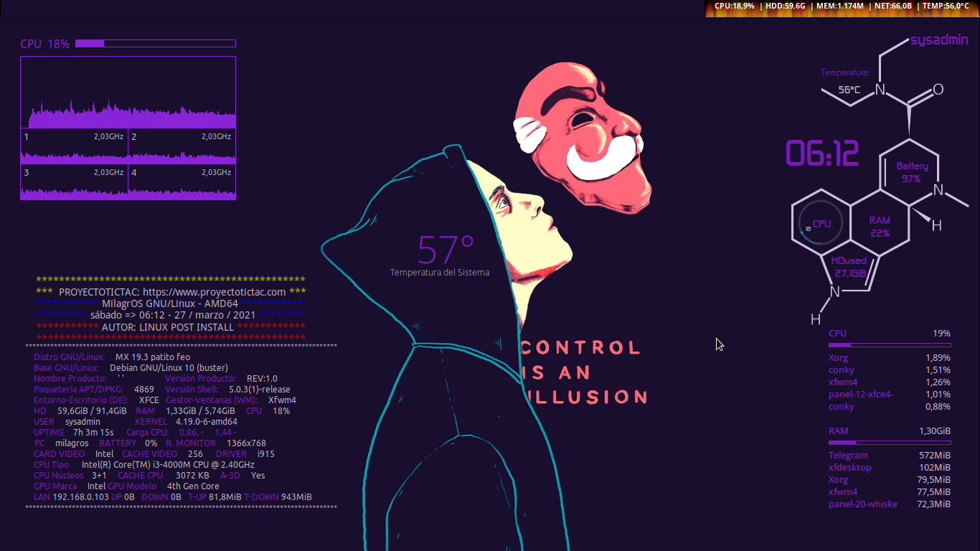Viewport: 980px width, 551px height.
Task: Click the HDD:59,6G monitor in top panel
Action: pos(785,6)
